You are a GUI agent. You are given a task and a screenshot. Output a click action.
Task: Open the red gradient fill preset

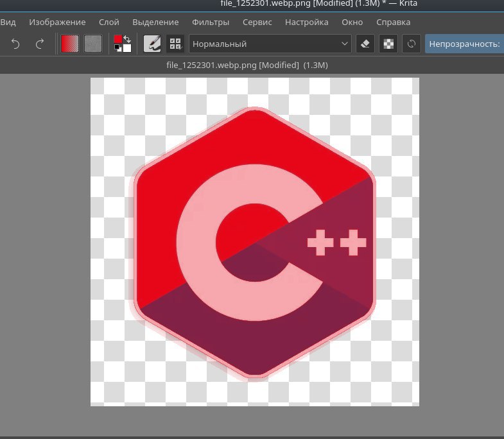pos(70,44)
